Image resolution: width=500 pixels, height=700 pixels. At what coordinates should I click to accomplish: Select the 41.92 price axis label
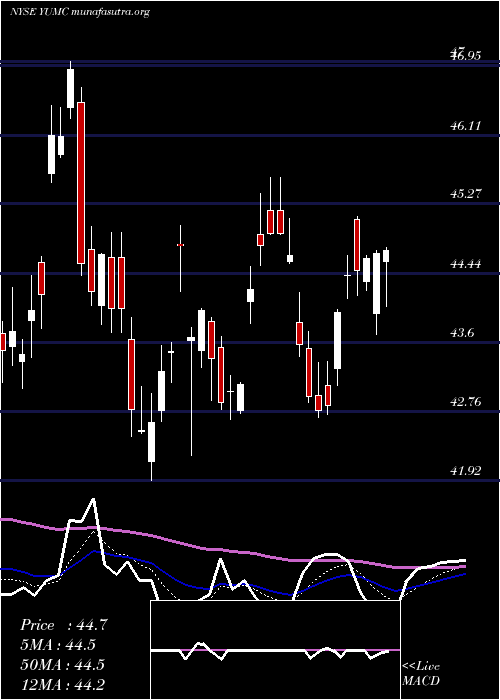pyautogui.click(x=466, y=471)
